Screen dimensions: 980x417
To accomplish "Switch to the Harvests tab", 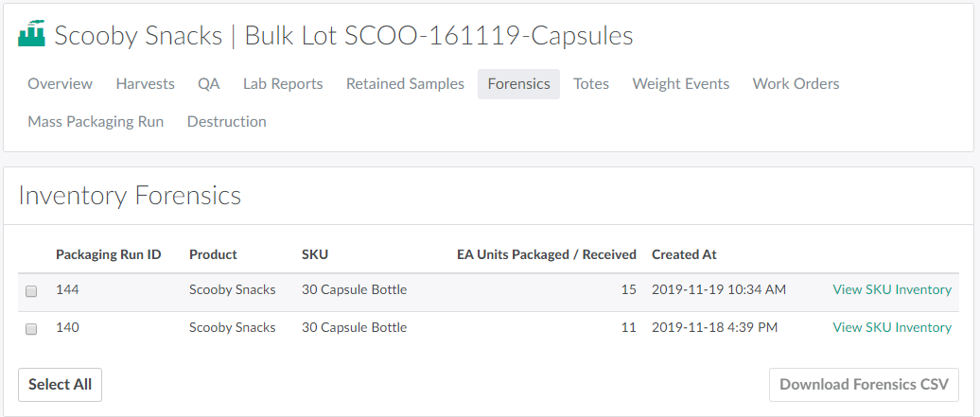I will (145, 84).
